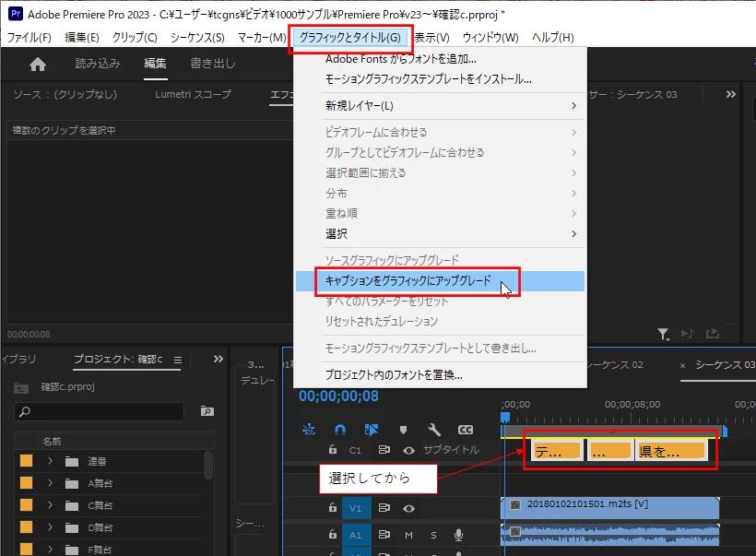Image resolution: width=756 pixels, height=556 pixels.
Task: Select the 20180102101501.m2ts [V] clip
Action: click(610, 508)
